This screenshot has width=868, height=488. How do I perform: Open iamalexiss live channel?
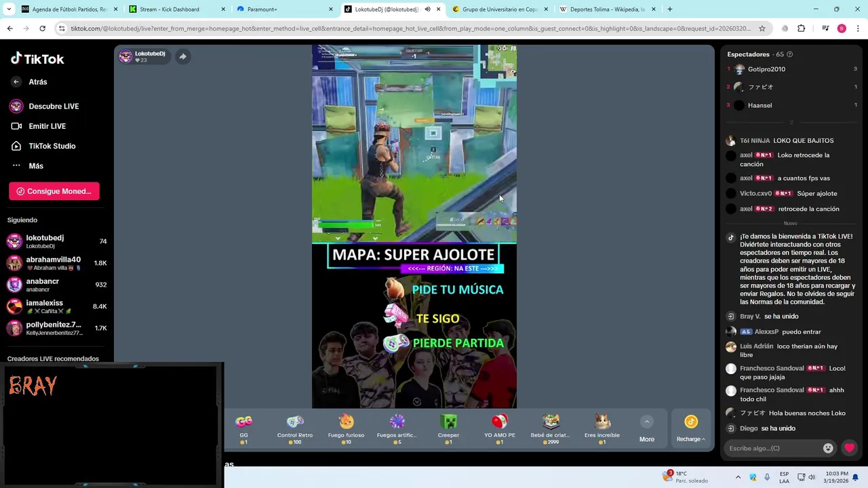point(56,306)
